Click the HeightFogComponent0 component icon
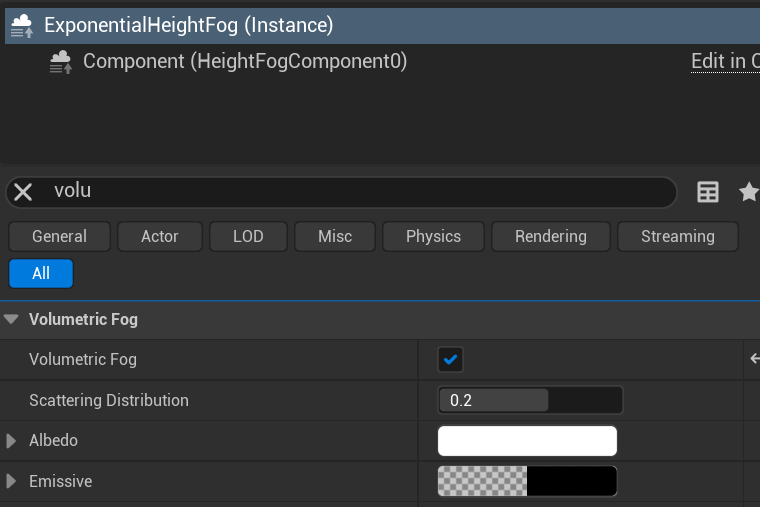 pyautogui.click(x=61, y=62)
